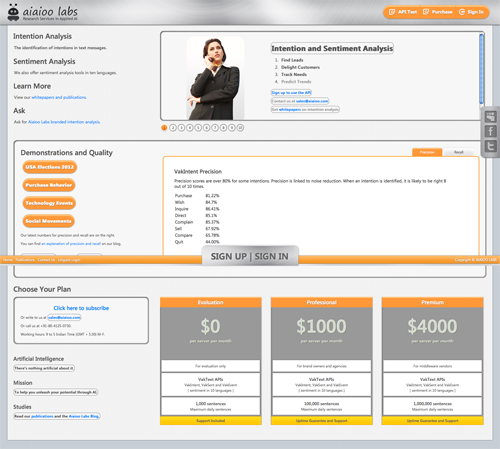
Task: Select the Professional plan header
Action: tap(322, 302)
